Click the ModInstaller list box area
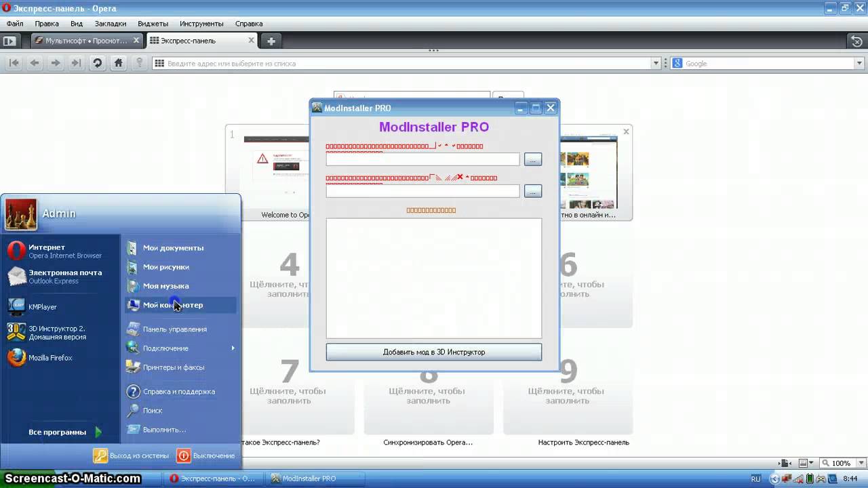 pos(434,278)
